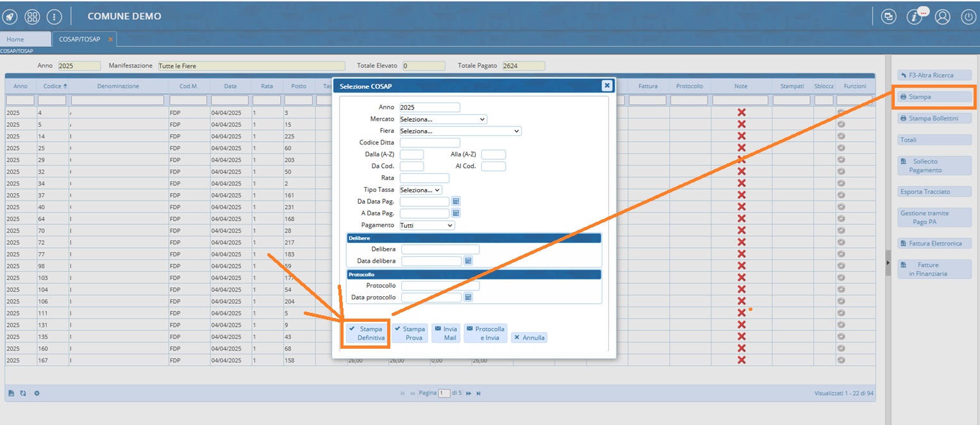
Task: Open the Pagamento dropdown set to Tutti
Action: click(x=427, y=226)
